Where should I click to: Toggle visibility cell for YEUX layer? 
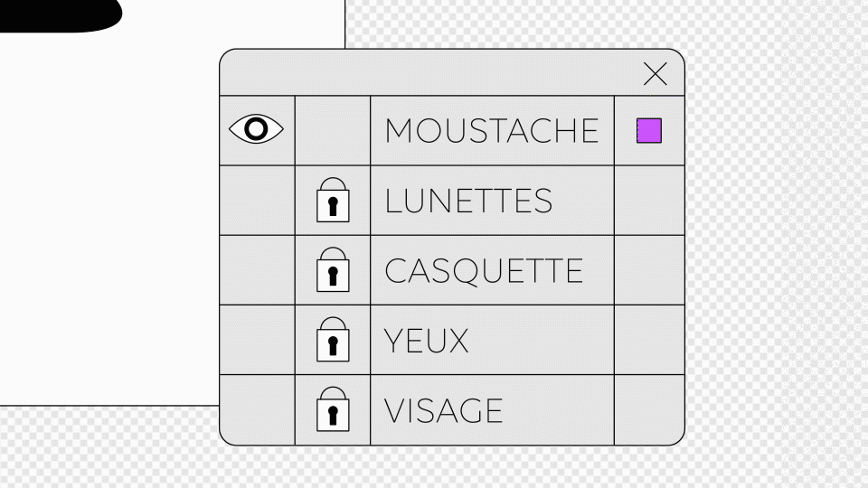(x=258, y=340)
